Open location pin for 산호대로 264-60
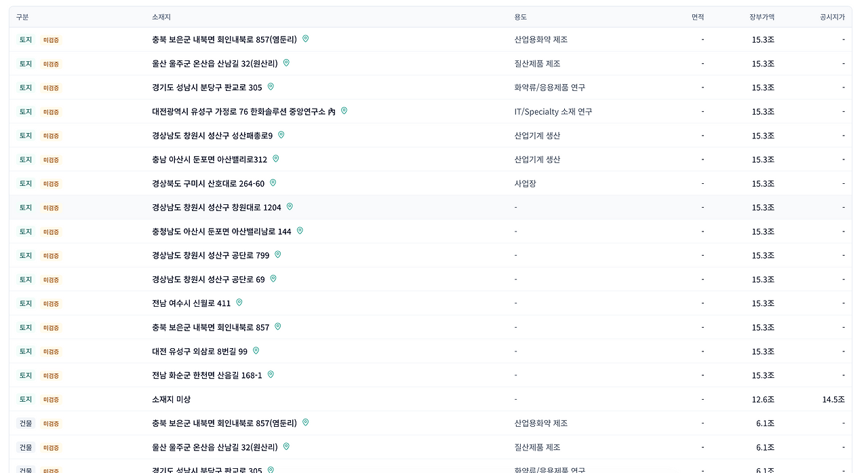 (273, 183)
